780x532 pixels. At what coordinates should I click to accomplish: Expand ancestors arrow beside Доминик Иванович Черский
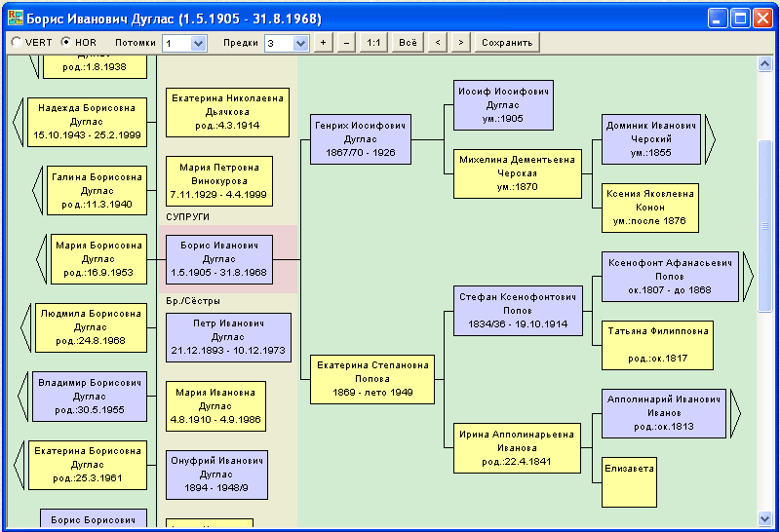pos(710,139)
